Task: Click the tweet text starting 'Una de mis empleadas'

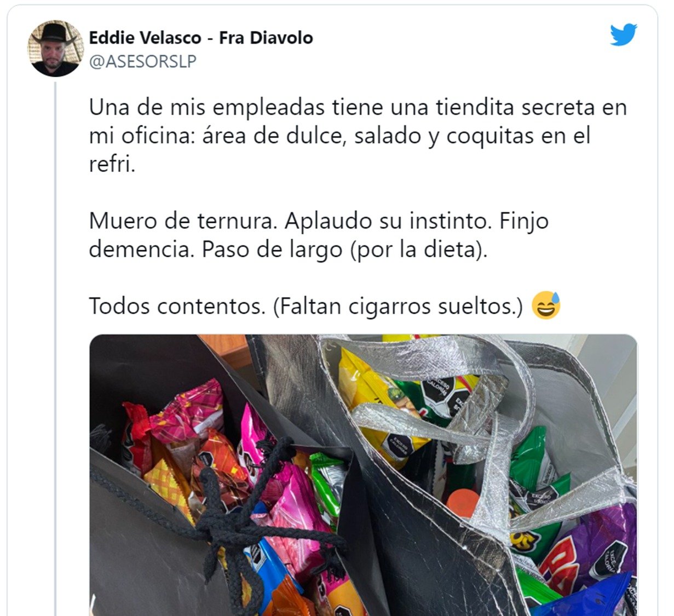Action: (358, 136)
